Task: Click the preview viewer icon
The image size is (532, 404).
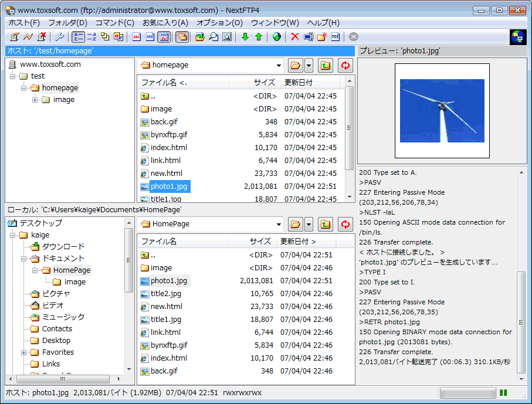Action: tap(227, 36)
